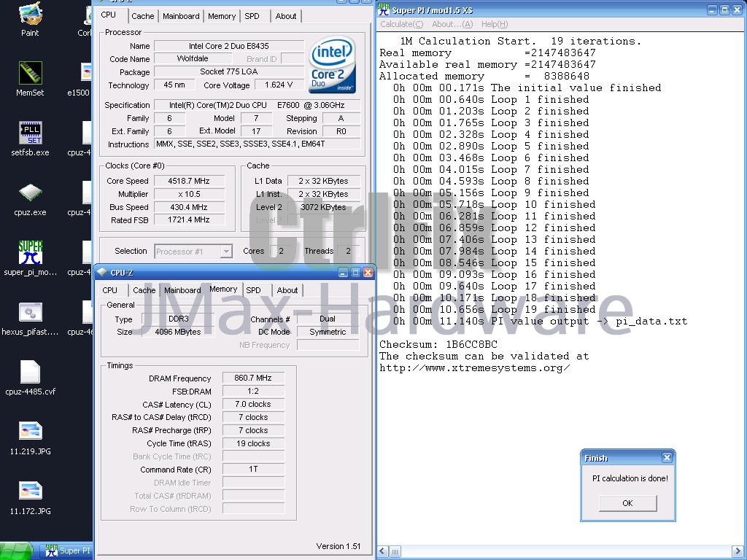
Task: Click the Cycle Time 19 clocks value
Action: (x=253, y=443)
